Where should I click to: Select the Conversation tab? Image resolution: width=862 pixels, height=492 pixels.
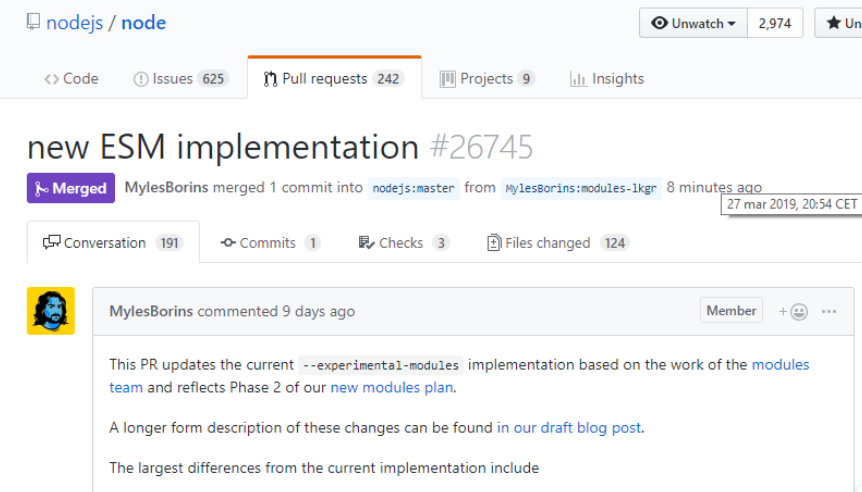tap(113, 242)
